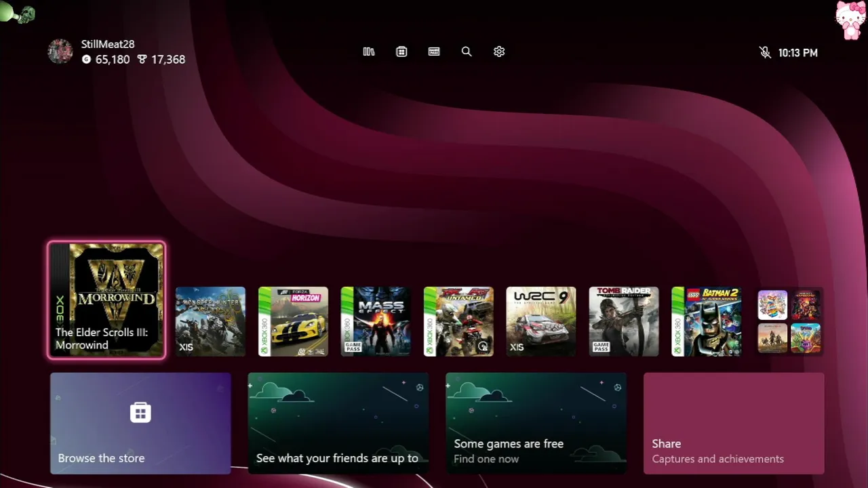Open the Microsoft Store icon in top bar
This screenshot has width=868, height=488.
coord(401,52)
